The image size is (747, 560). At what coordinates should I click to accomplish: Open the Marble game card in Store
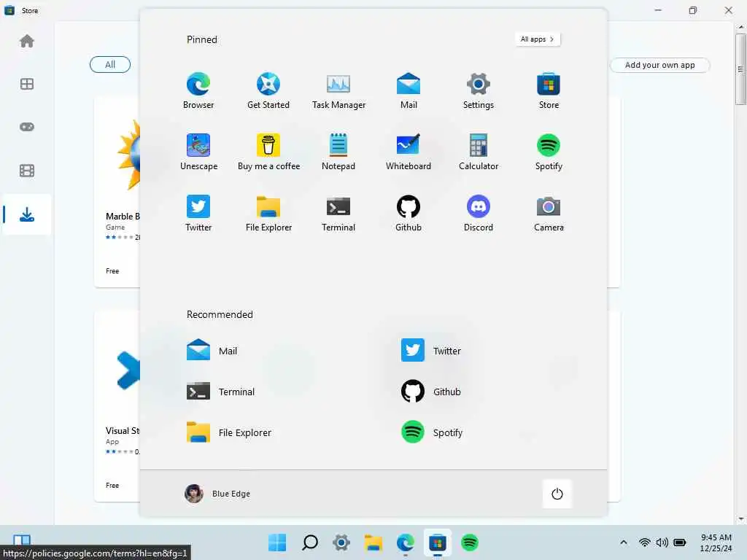pyautogui.click(x=117, y=192)
